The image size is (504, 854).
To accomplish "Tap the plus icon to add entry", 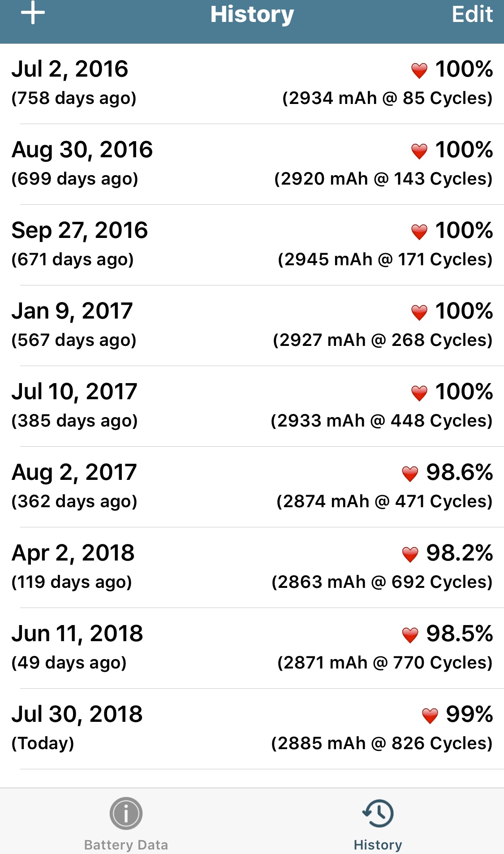I will click(x=33, y=13).
